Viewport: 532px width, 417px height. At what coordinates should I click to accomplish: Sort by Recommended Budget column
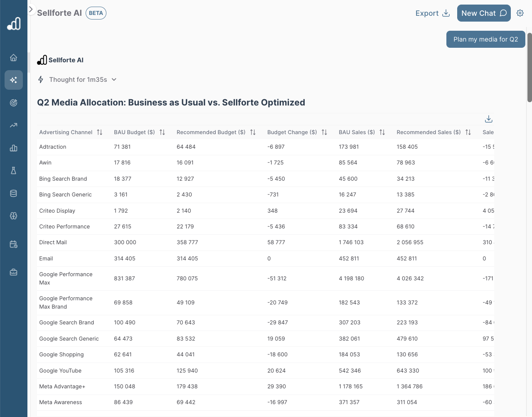253,132
